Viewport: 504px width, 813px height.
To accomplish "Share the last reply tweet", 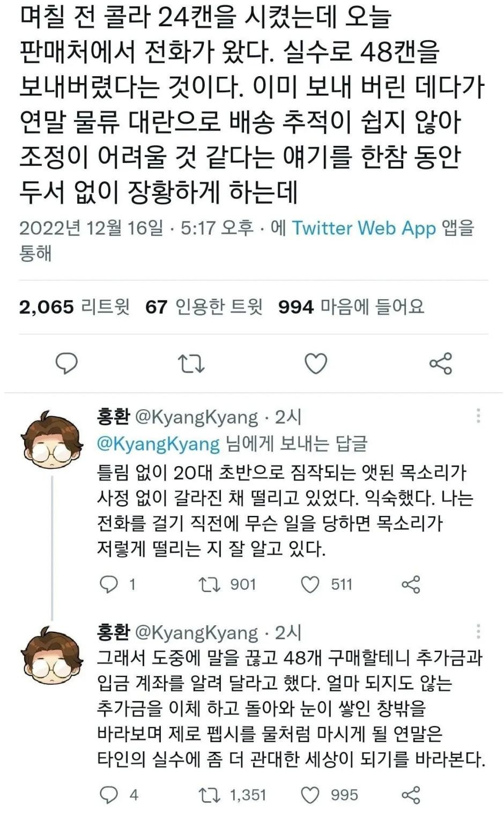I will pos(411,795).
